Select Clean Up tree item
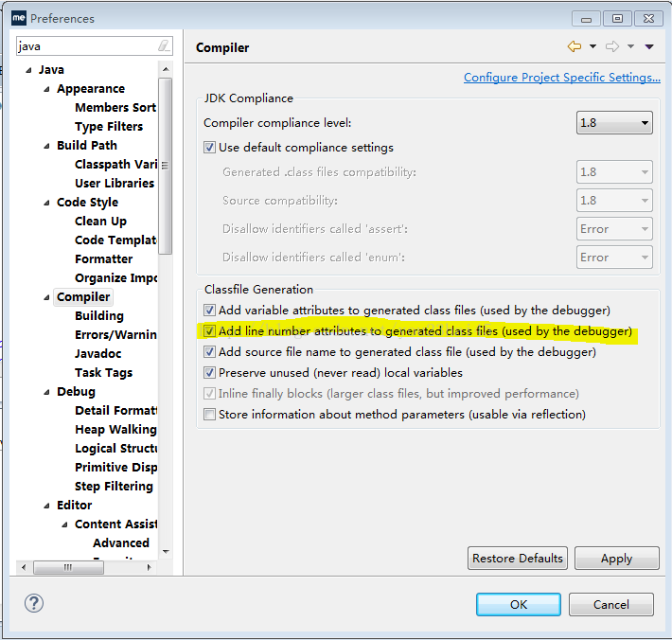Viewport: 672px width, 640px height. pyautogui.click(x=100, y=222)
